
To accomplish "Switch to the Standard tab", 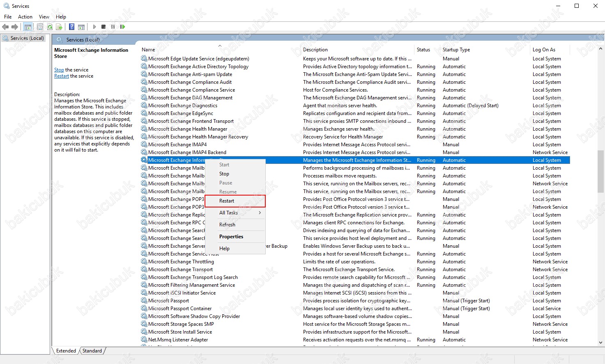I will pyautogui.click(x=92, y=351).
